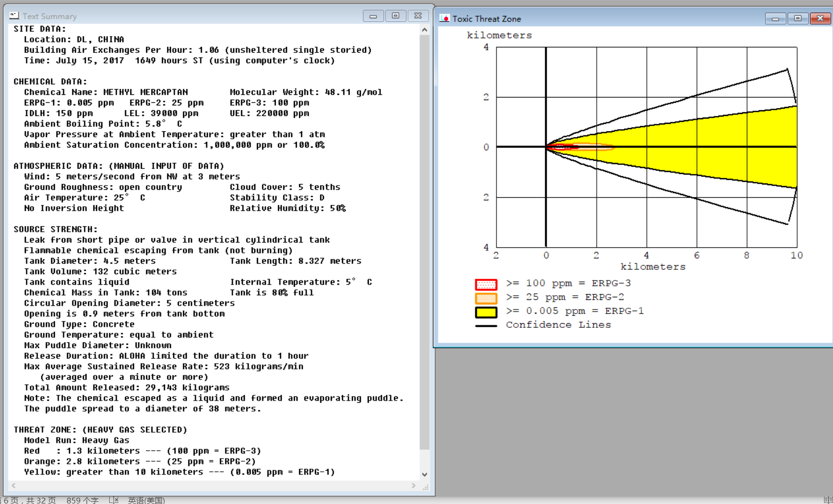
Task: Click the 'kilometers' x-axis label below the plot
Action: pos(653,267)
